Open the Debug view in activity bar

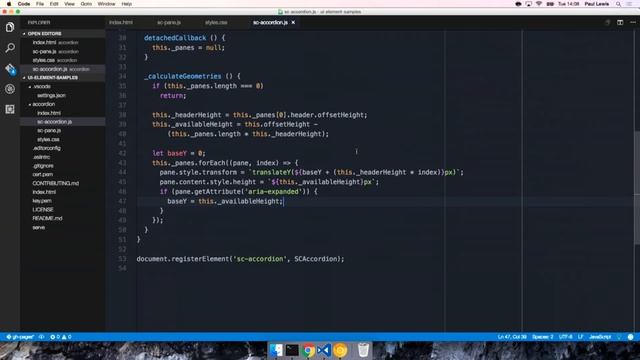(10, 89)
